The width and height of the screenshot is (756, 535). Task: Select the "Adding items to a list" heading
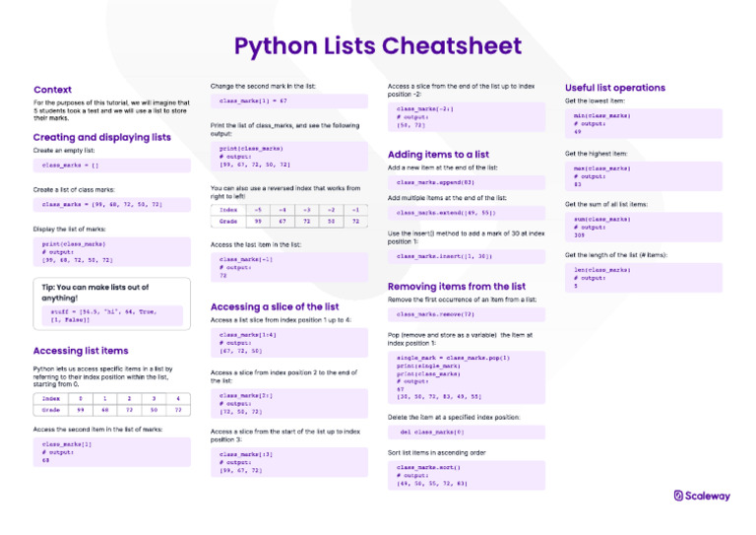438,155
